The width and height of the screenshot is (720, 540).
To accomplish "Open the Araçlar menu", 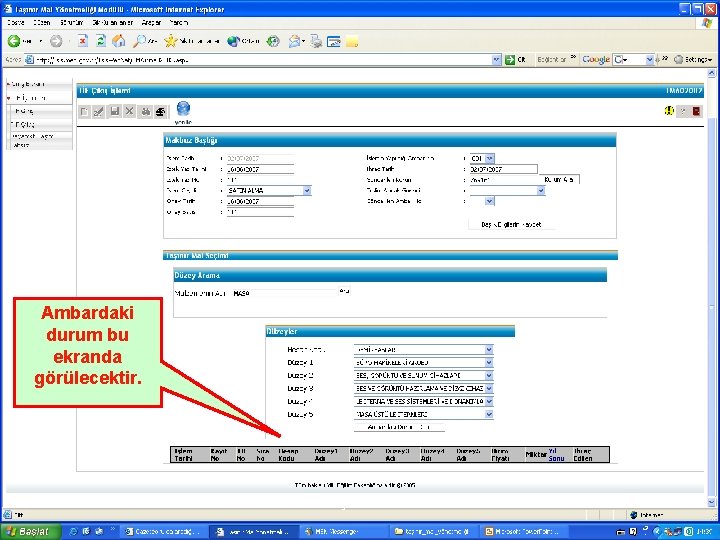I will (x=151, y=22).
